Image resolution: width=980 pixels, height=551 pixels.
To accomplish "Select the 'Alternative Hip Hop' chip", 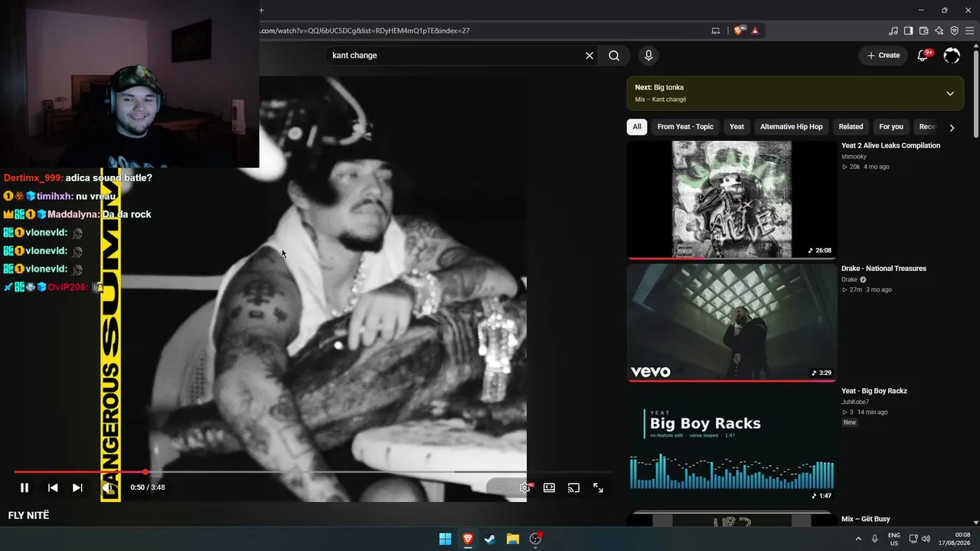I will click(791, 127).
